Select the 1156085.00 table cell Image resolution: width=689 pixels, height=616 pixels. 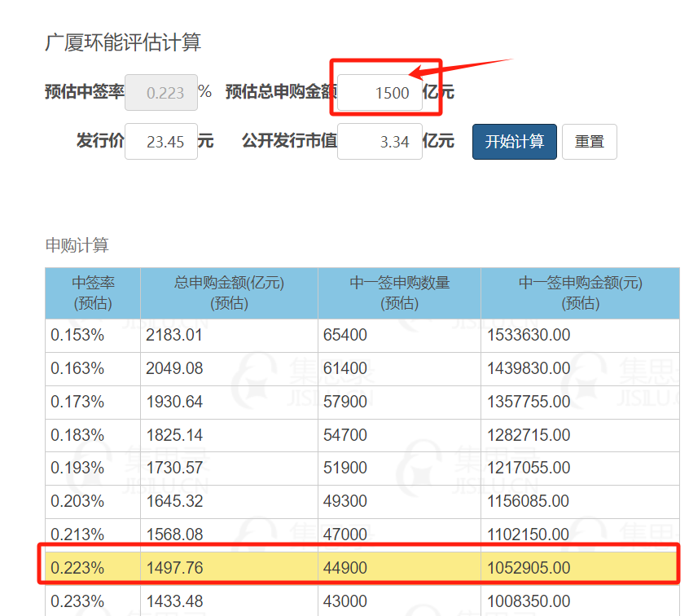[580, 502]
